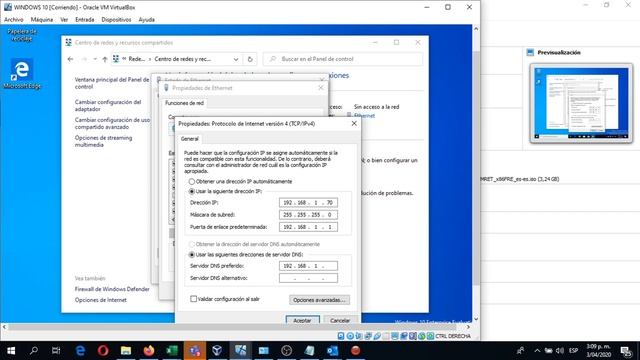Click the VM horizontal scrollbar

coord(232,327)
